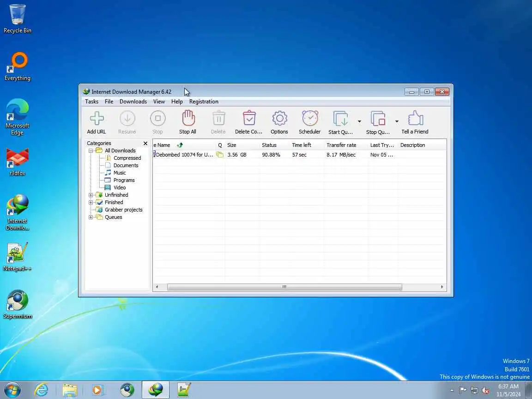
Task: Click the Delete Completed toolbar icon
Action: 249,118
